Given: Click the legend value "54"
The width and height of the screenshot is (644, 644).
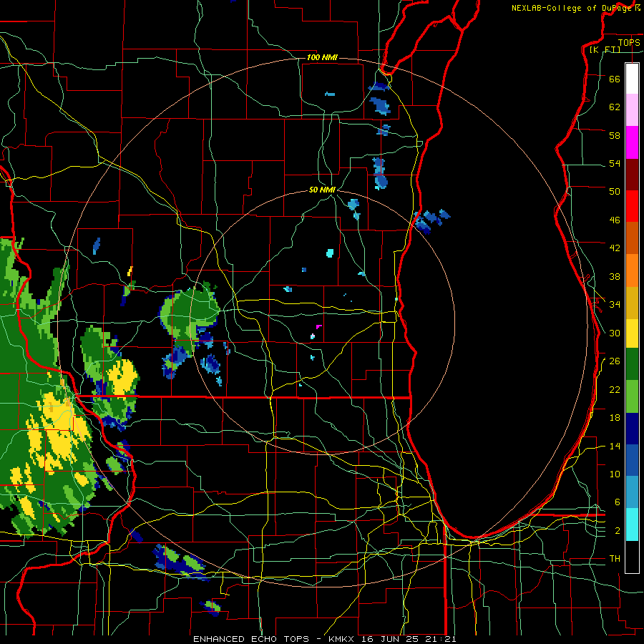Looking at the screenshot, I should coord(615,163).
